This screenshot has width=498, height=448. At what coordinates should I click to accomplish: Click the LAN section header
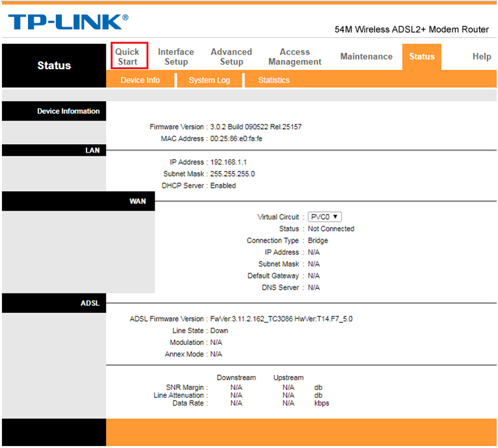(93, 150)
